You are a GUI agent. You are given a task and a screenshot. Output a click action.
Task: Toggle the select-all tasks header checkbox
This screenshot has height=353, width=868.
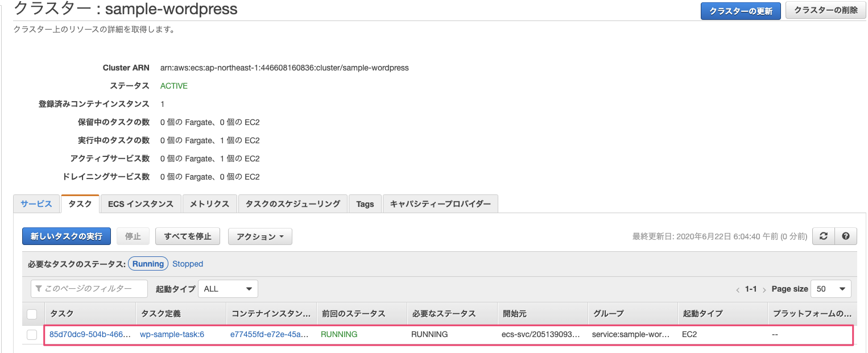[x=32, y=314]
